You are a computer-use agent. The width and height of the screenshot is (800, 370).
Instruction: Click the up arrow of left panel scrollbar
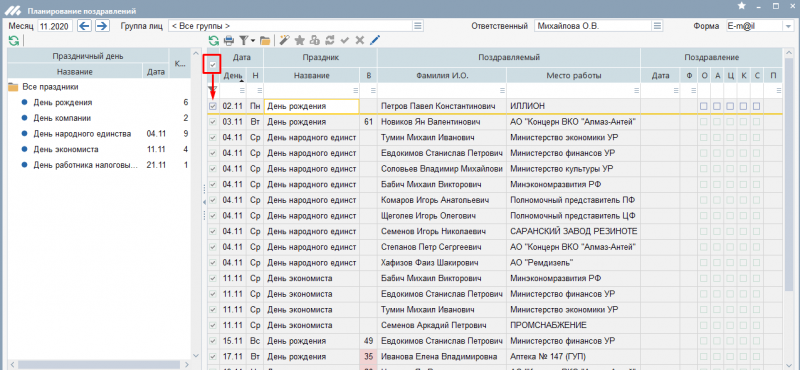[x=195, y=54]
